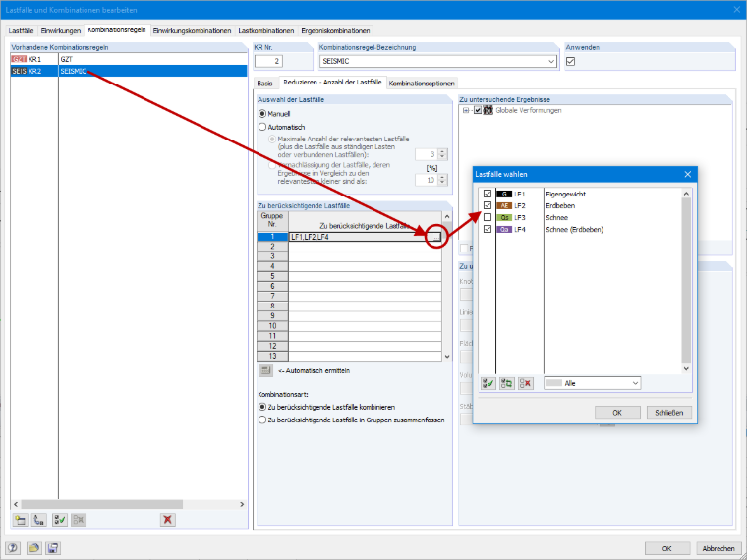This screenshot has width=747, height=560.
Task: Click the rule list's horizontal scrollbar left arrow
Action: pos(16,504)
